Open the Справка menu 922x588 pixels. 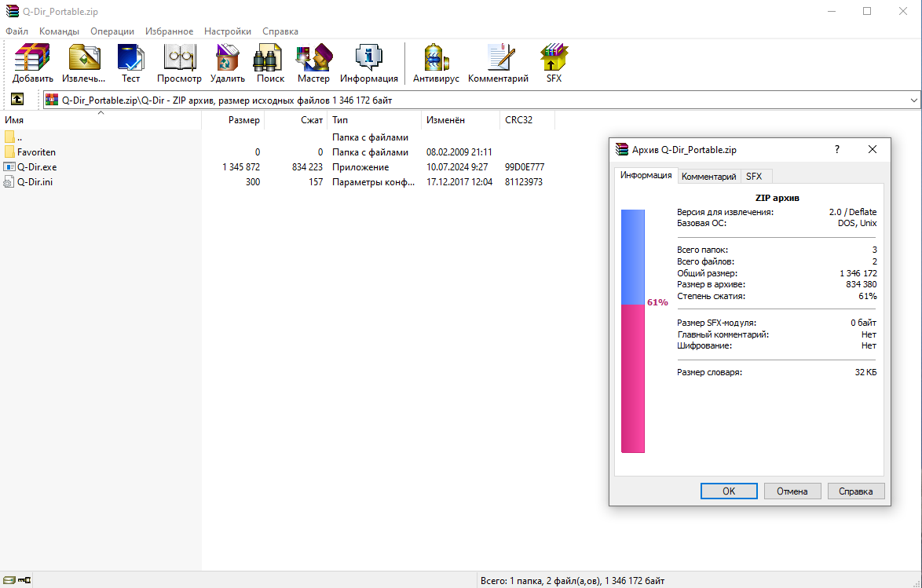pyautogui.click(x=280, y=31)
